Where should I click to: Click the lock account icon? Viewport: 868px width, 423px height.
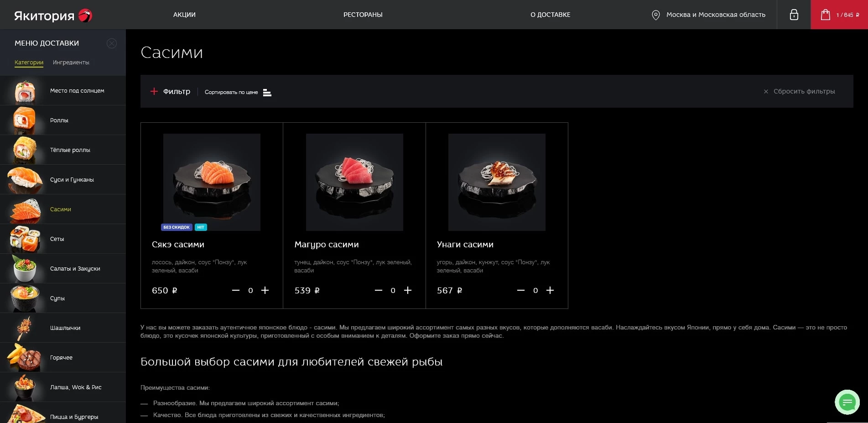(794, 15)
